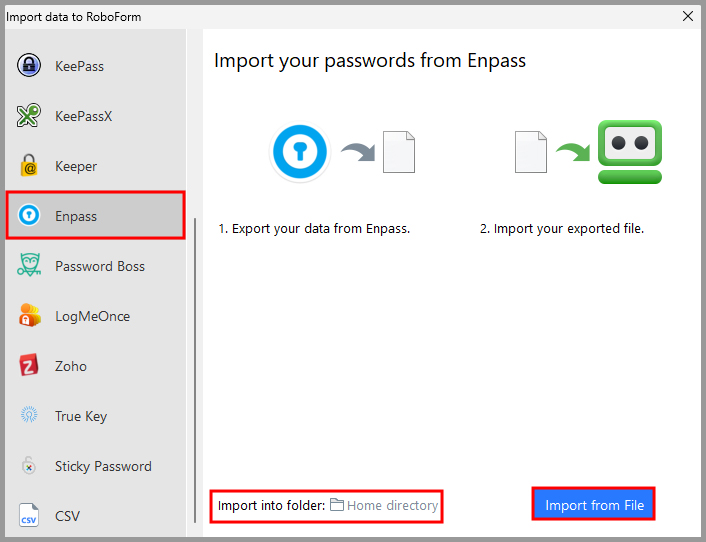This screenshot has height=542, width=706.
Task: Click the folder icon beside Home directory
Action: pos(337,505)
